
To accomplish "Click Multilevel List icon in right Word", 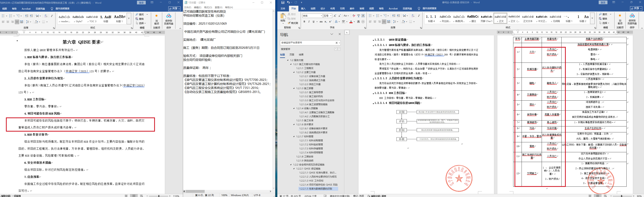I will (x=385, y=16).
